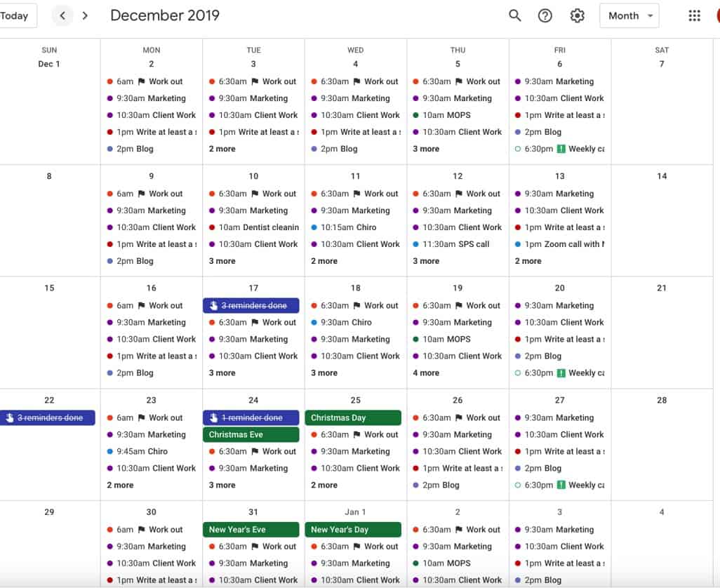Click reminder hand icon on December 22
Viewport: 720px width, 588px height.
[10, 418]
